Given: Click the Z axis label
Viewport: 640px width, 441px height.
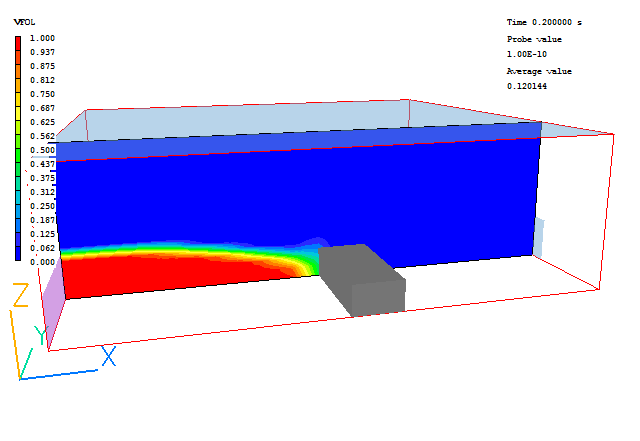Looking at the screenshot, I should [x=18, y=295].
